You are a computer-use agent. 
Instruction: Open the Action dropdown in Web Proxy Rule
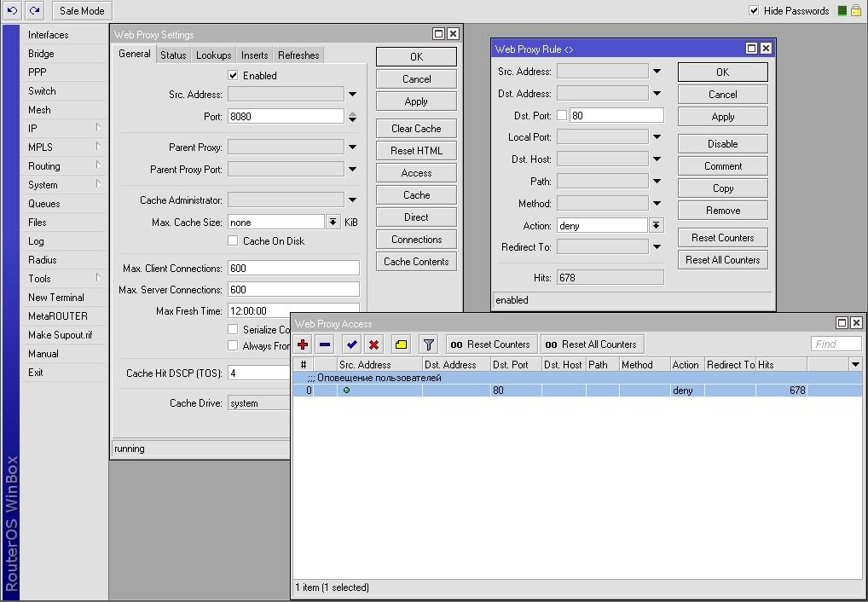(x=657, y=226)
